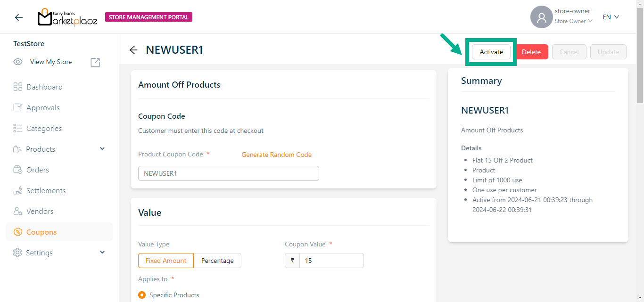Viewport: 644px width, 302px height.
Task: Select Fixed Amount value type
Action: pos(166,261)
